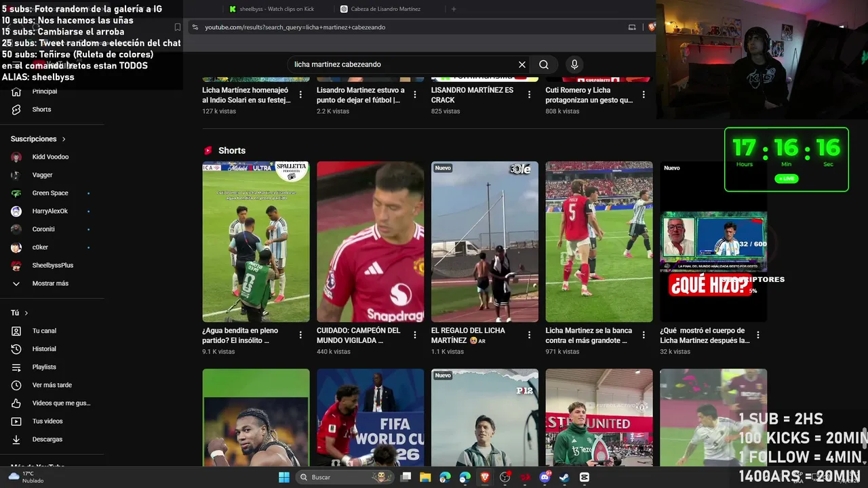Image resolution: width=868 pixels, height=488 pixels.
Task: Open Task View on the taskbar
Action: (x=406, y=477)
